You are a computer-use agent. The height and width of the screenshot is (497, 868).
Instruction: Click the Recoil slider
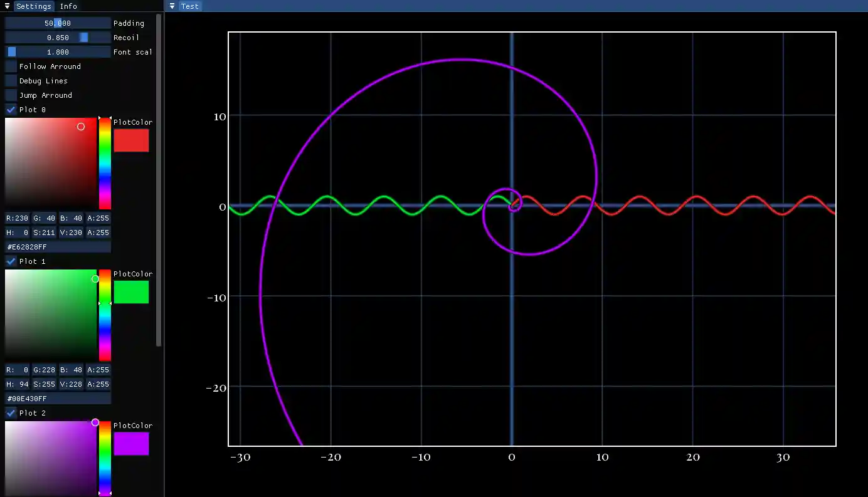click(57, 37)
